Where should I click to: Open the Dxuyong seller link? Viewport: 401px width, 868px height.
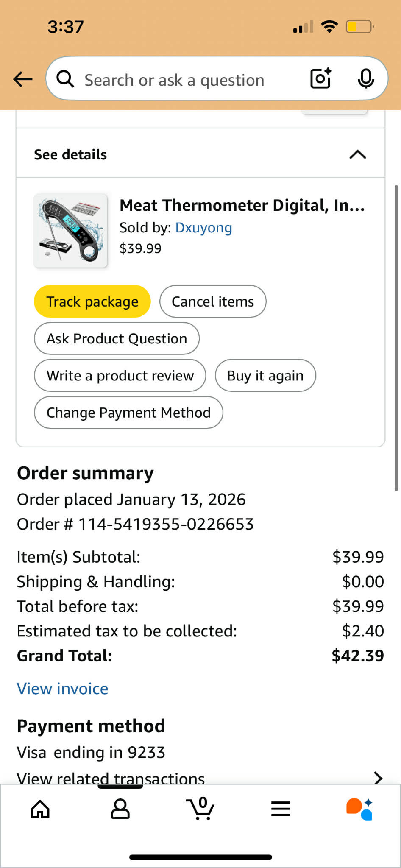[203, 228]
